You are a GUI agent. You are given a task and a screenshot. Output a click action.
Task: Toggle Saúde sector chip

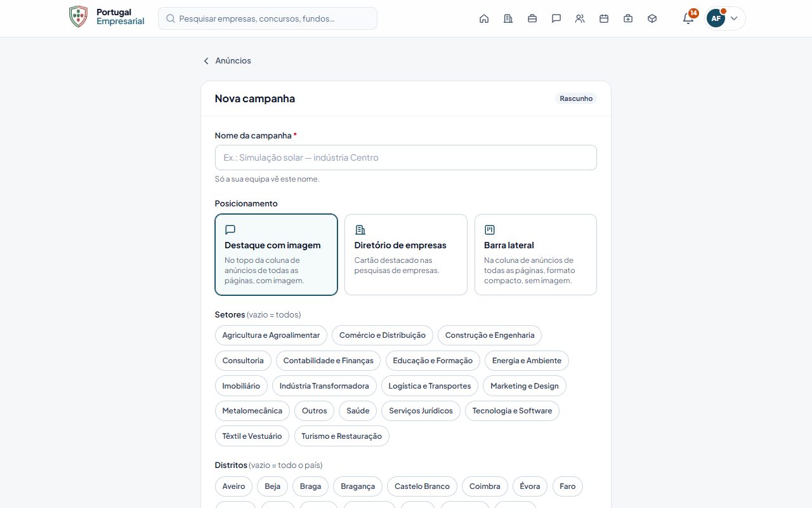(358, 411)
